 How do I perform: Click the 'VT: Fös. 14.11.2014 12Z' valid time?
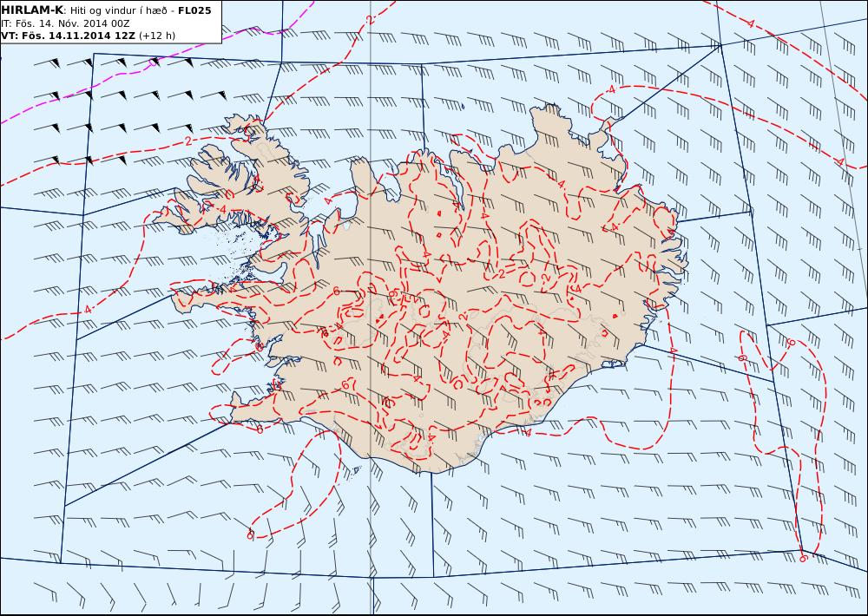(68, 36)
